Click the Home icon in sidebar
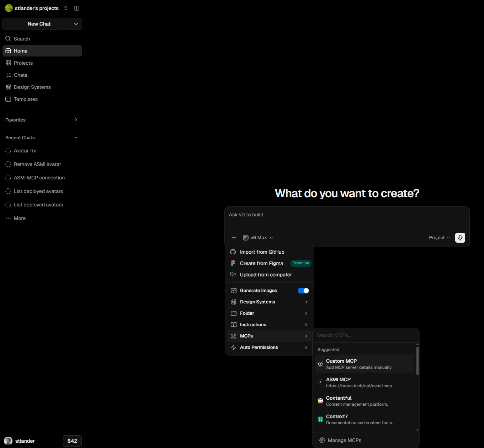The image size is (484, 448). (8, 51)
